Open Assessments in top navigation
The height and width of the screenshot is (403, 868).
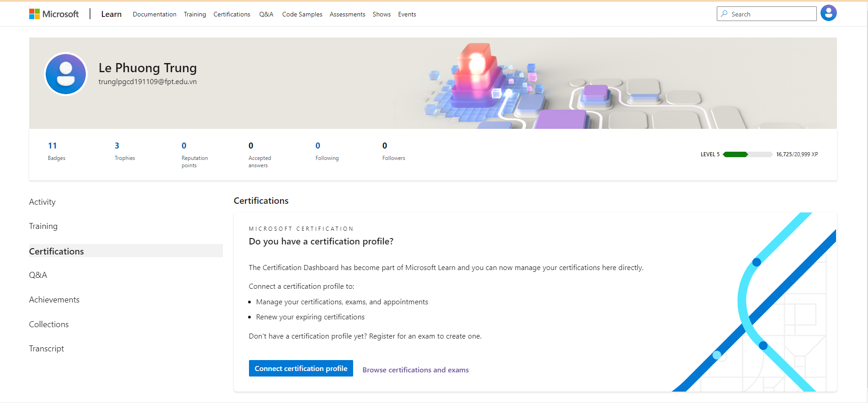[348, 14]
